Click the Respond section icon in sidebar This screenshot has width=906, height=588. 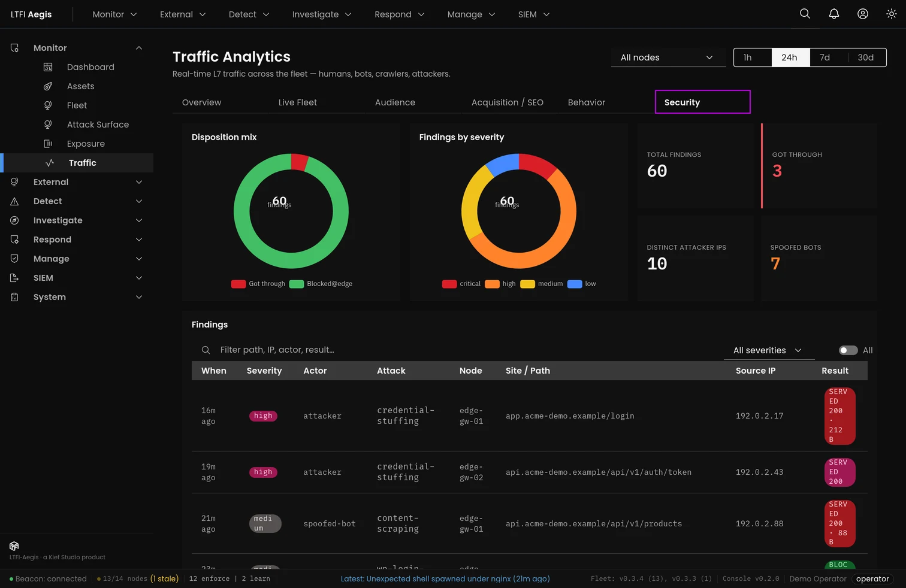point(14,240)
